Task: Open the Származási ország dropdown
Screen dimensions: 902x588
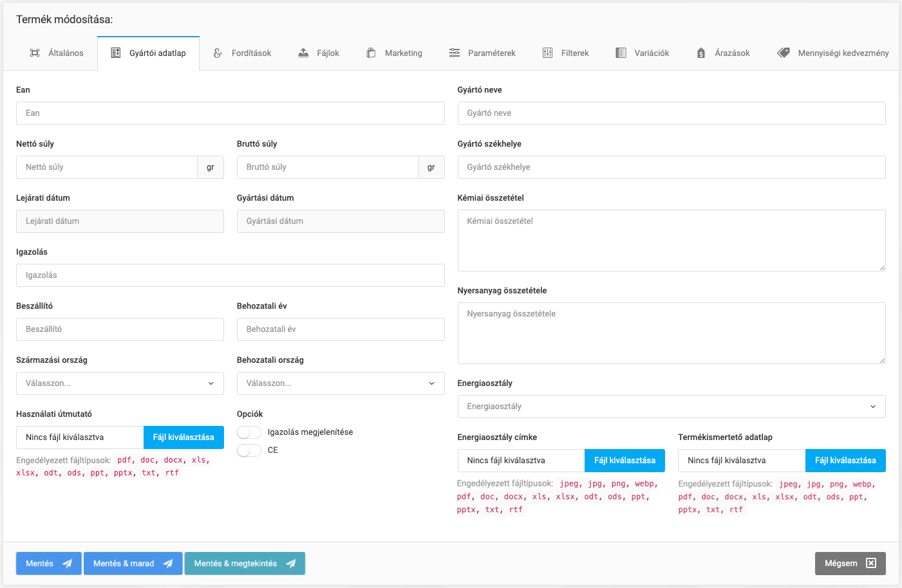Action: [120, 383]
